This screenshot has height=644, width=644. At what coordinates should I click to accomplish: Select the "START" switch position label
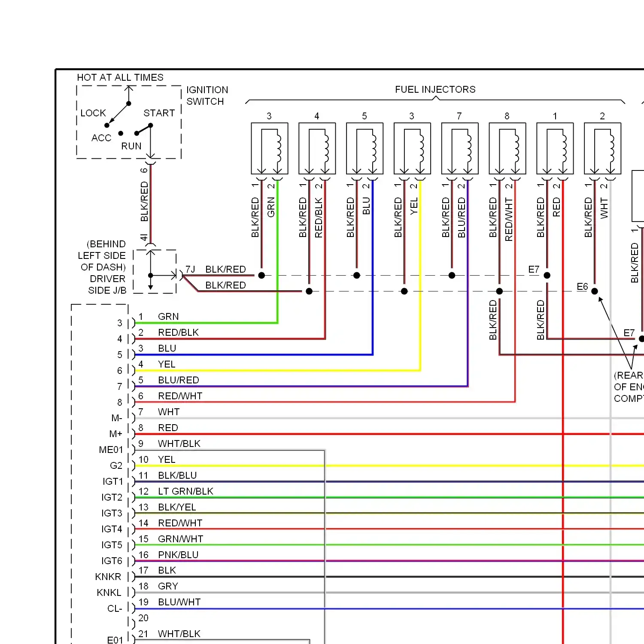coord(159,113)
